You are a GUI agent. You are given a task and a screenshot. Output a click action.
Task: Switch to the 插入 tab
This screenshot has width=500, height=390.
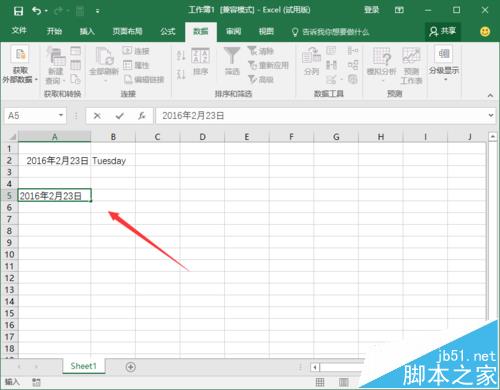(x=87, y=31)
